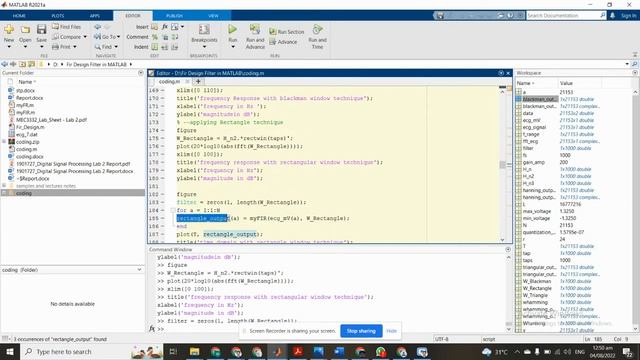Click the editor vertical scrollbar
The image size is (640, 360).
pos(502,165)
